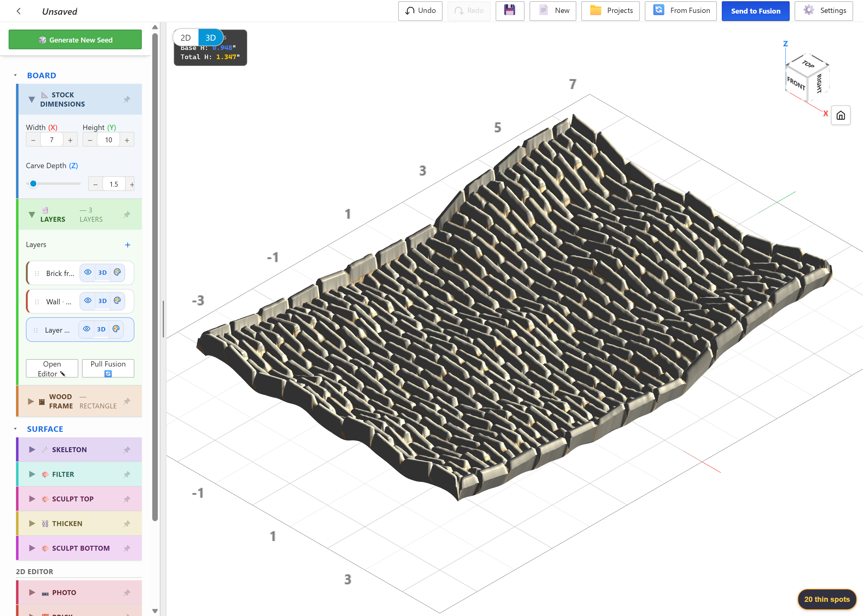The height and width of the screenshot is (616, 863).
Task: Grab the drag handle of Wall layer
Action: coord(37,302)
